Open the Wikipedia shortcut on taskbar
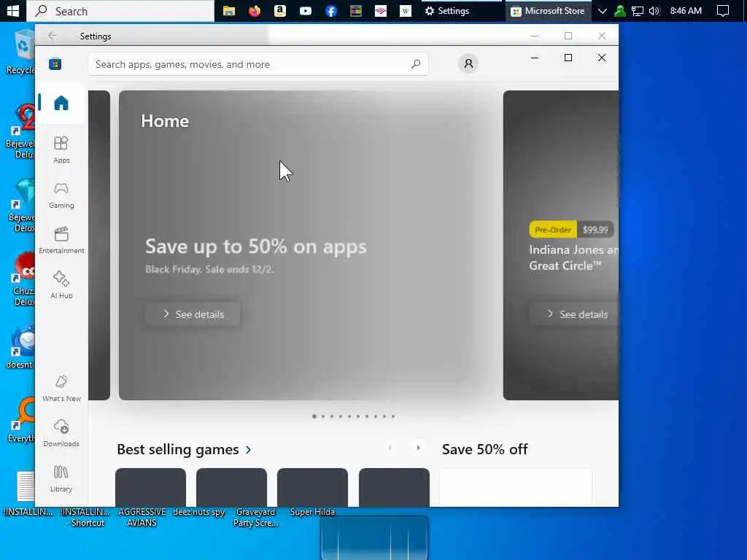This screenshot has height=560, width=747. coord(406,10)
